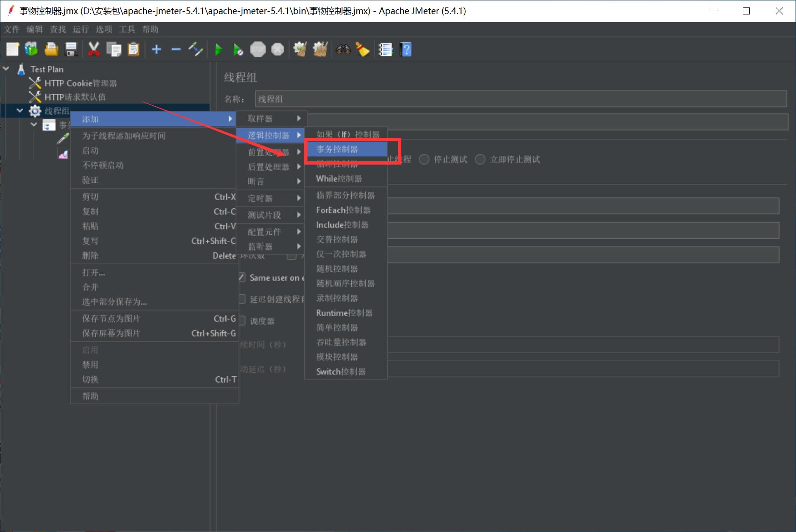Click 选中部分保存为... in context menu
Screen dimensions: 796x532
154,302
